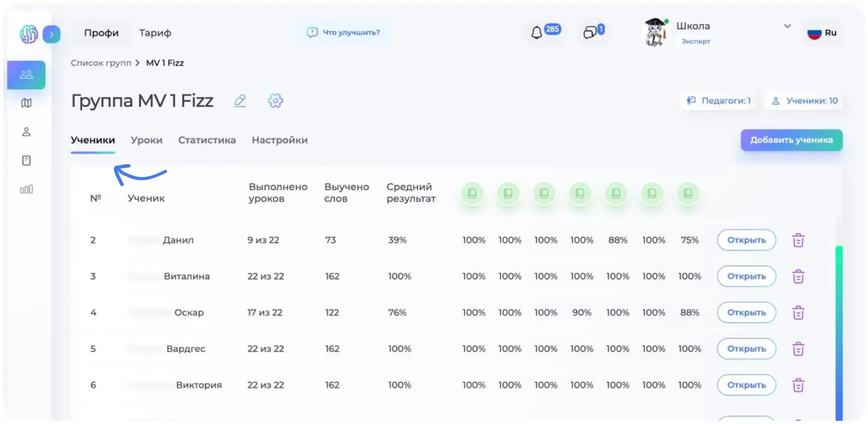This screenshot has width=868, height=424.
Task: Expand the school account dropdown arrow
Action: pyautogui.click(x=787, y=26)
